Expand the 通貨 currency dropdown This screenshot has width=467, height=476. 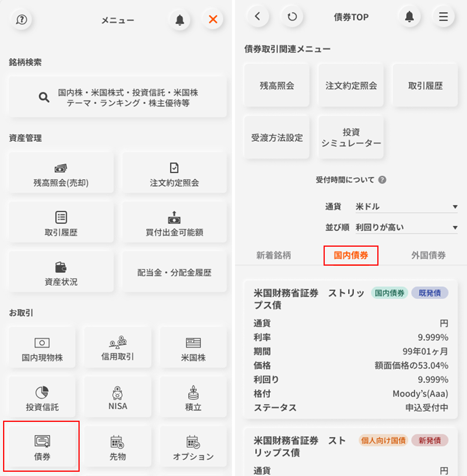click(406, 207)
